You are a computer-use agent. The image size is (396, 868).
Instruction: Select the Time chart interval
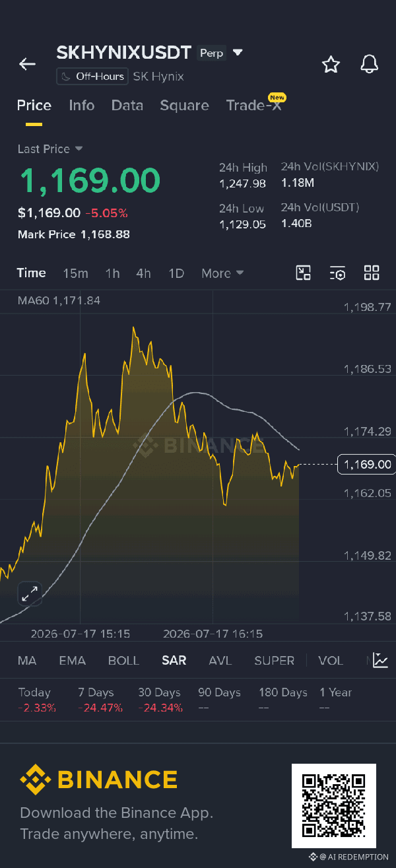click(32, 273)
